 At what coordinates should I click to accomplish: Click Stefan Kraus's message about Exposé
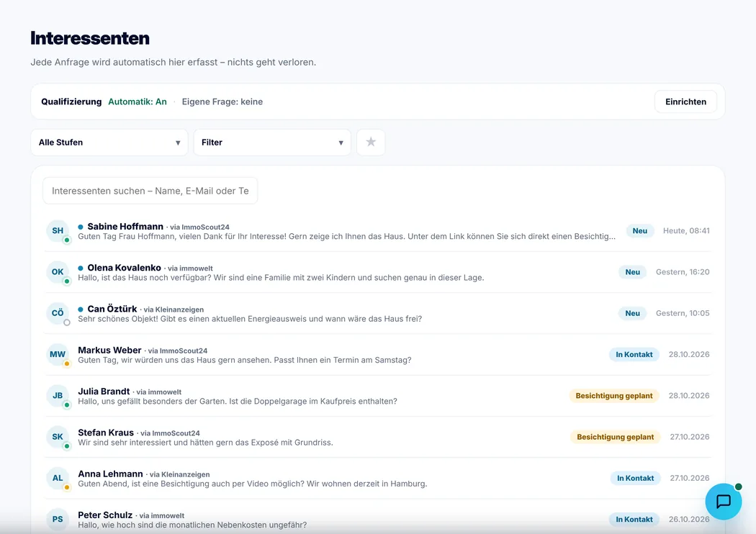[205, 443]
